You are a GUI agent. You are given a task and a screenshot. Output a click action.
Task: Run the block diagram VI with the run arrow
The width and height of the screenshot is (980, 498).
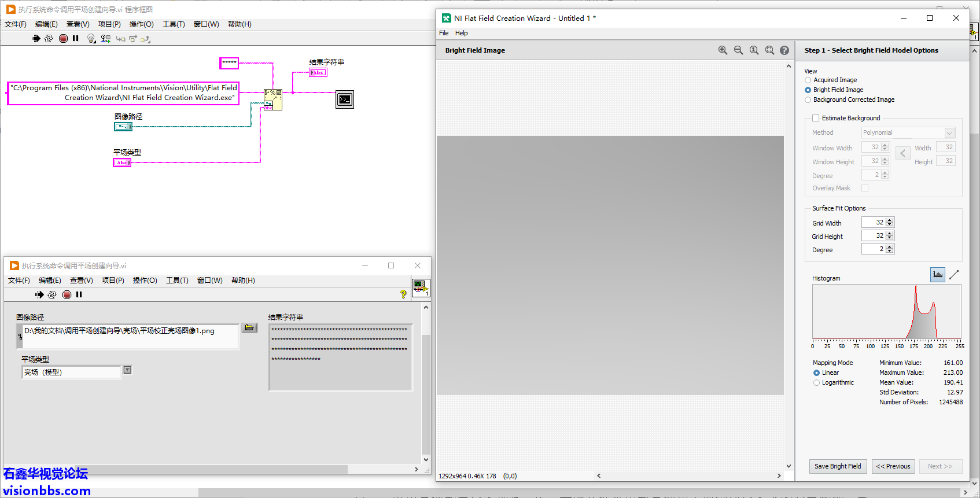tap(36, 39)
